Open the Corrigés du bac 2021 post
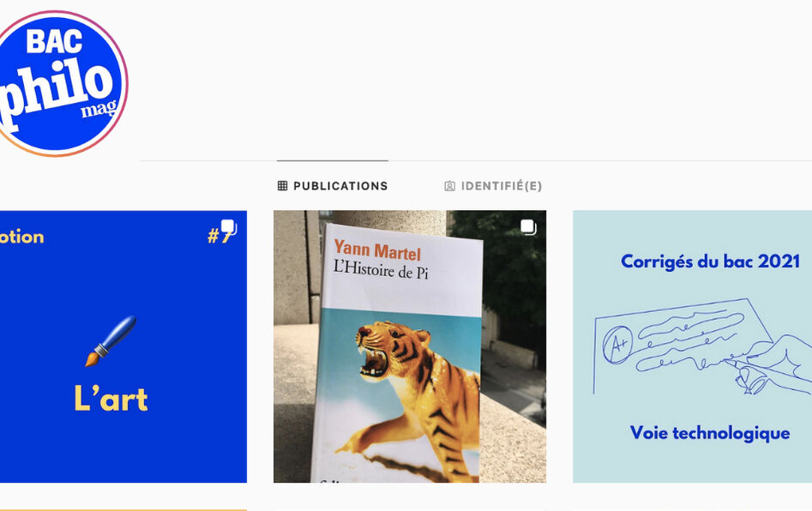Image resolution: width=812 pixels, height=511 pixels. 692,346
